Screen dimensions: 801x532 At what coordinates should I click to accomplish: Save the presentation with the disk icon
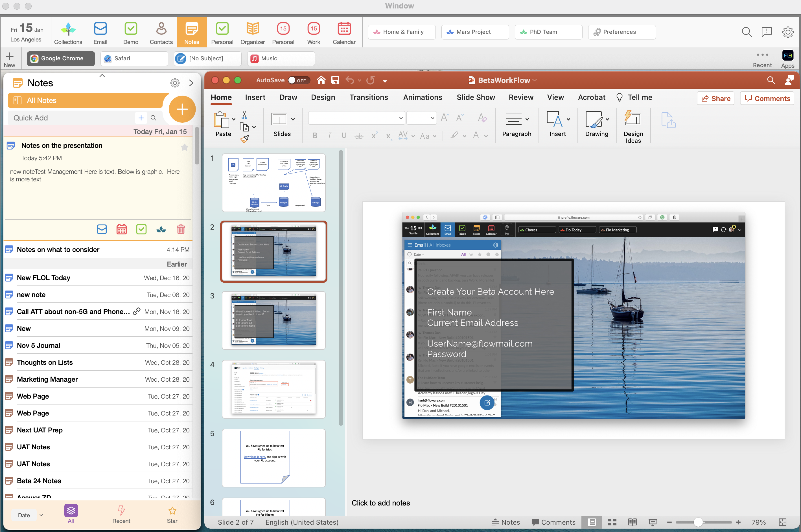335,80
